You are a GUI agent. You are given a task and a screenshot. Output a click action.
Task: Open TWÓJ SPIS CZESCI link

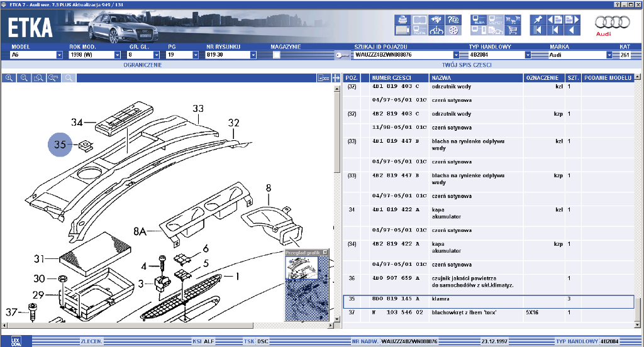[467, 65]
